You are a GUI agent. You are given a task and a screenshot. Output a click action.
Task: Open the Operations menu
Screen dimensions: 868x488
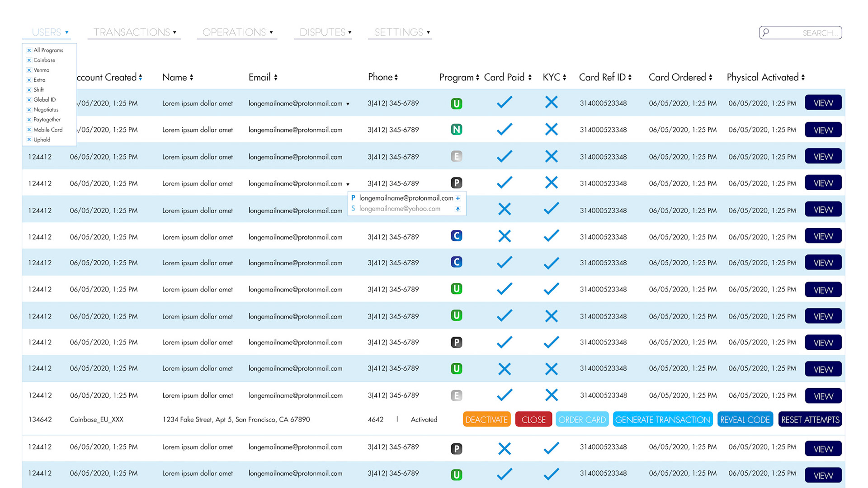237,33
